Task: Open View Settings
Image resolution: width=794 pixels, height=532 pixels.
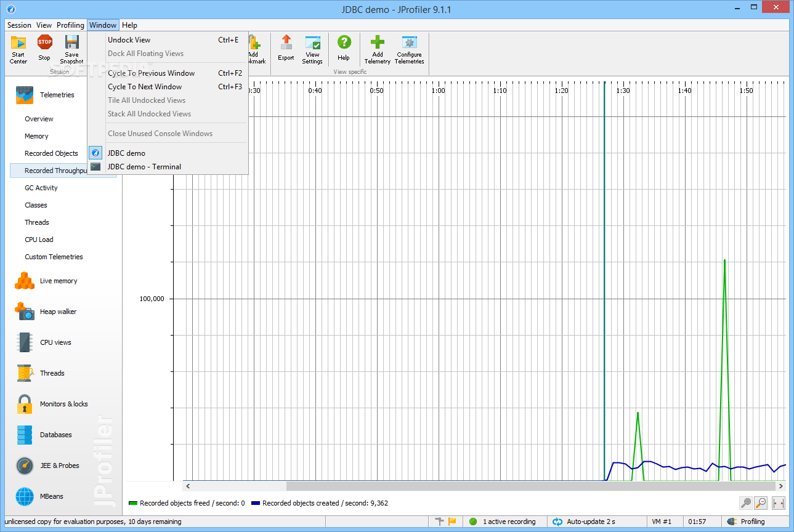Action: coord(312,49)
